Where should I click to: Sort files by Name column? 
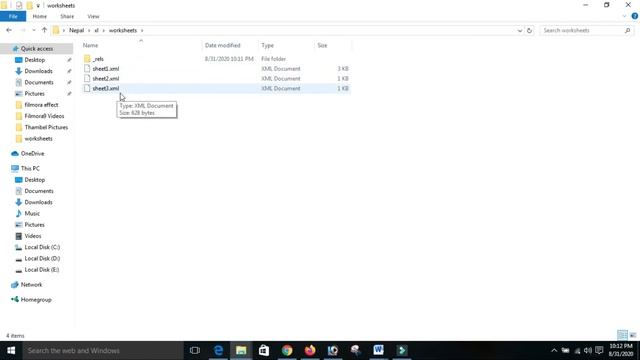click(91, 45)
